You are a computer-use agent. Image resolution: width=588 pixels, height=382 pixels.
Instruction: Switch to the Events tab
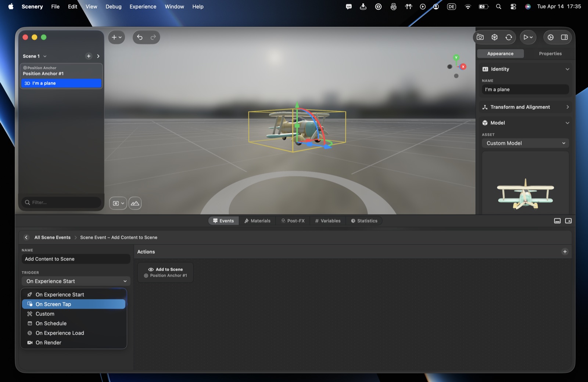pos(223,221)
